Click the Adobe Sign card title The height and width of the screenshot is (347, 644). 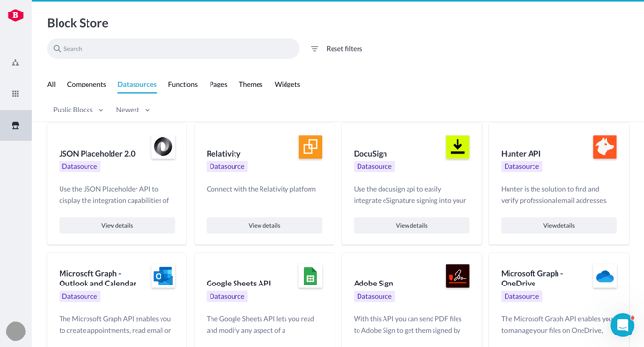373,284
